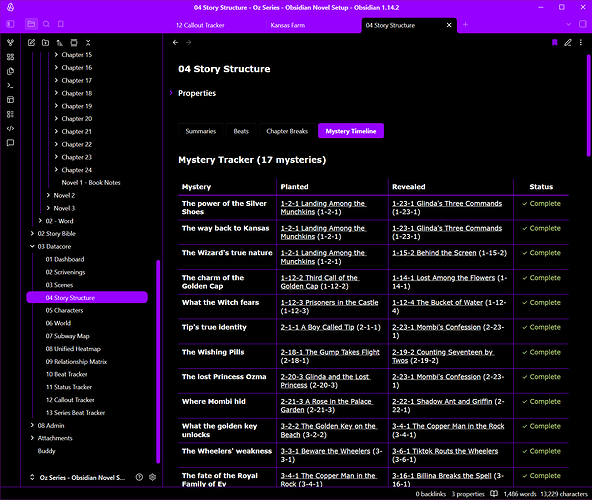Select the Summaries tab
592x500 pixels.
[x=200, y=131]
